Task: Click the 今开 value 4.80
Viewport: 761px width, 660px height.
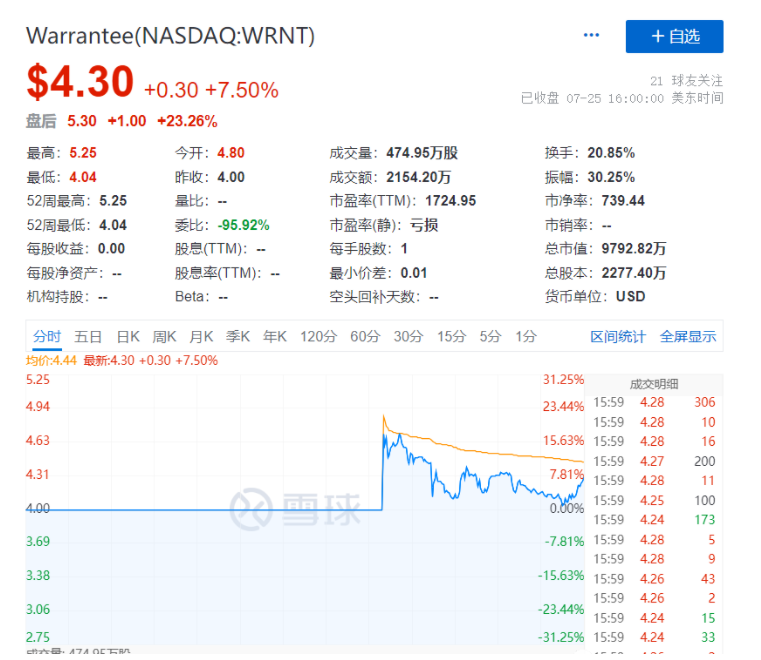Action: (x=231, y=153)
